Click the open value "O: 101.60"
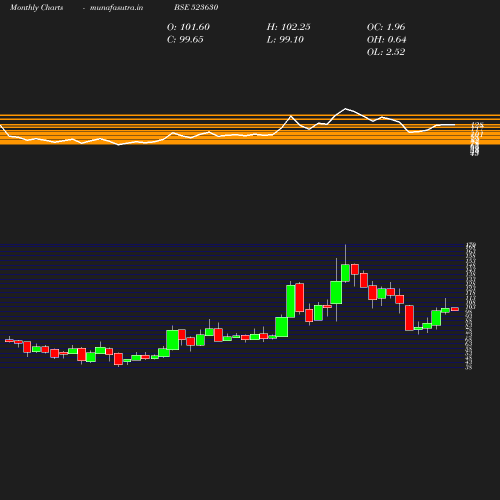The image size is (500, 500). 188,27
